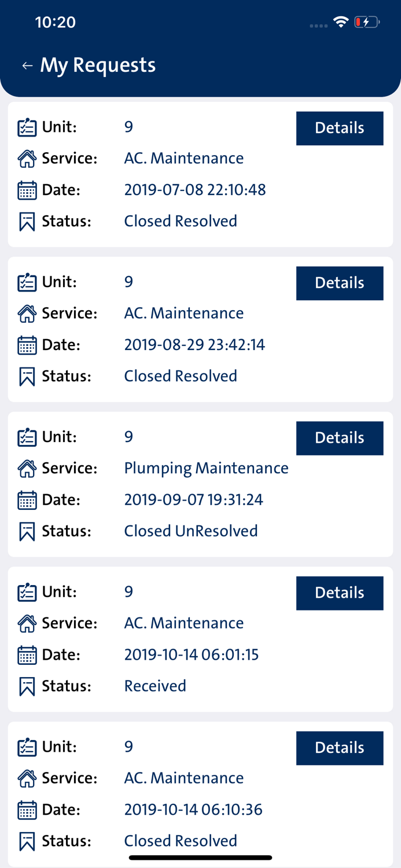Screen dimensions: 401x868
Task: Click the Service home icon on the first request
Action: 28,158
